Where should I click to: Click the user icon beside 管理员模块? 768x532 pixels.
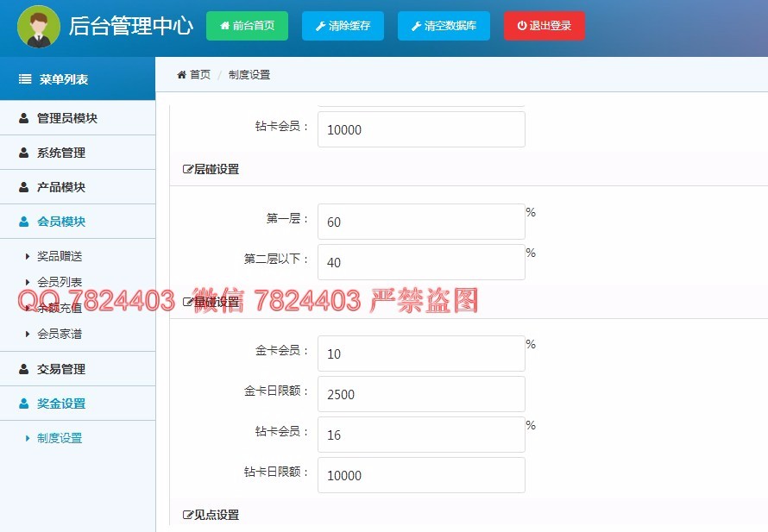(x=23, y=118)
